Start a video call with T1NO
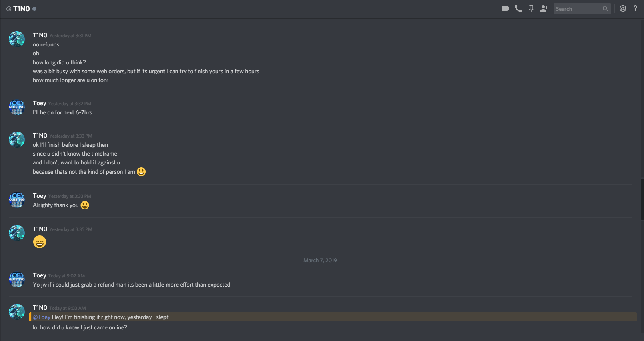This screenshot has width=644, height=341. [x=505, y=8]
